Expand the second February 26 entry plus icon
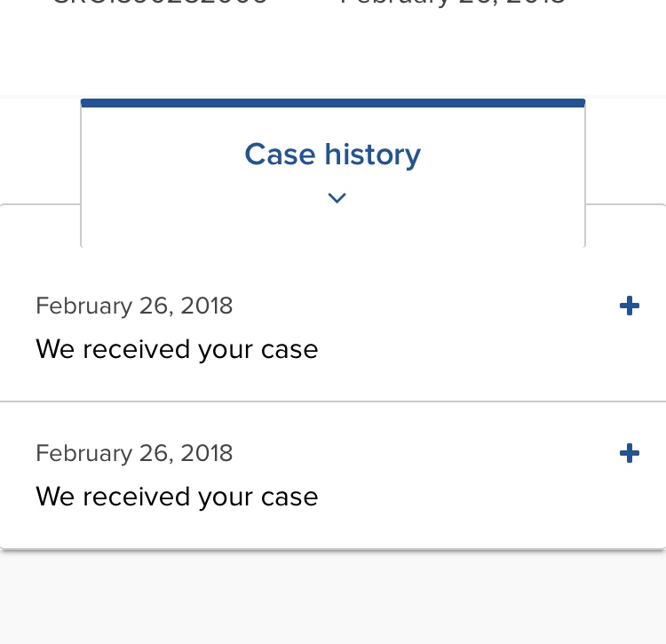 [630, 453]
